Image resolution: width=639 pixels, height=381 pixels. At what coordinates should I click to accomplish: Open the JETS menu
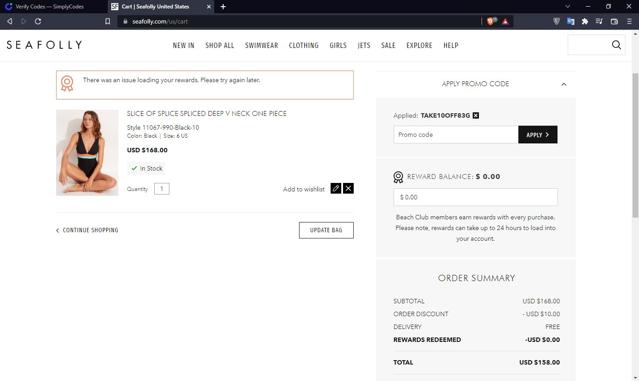point(364,45)
